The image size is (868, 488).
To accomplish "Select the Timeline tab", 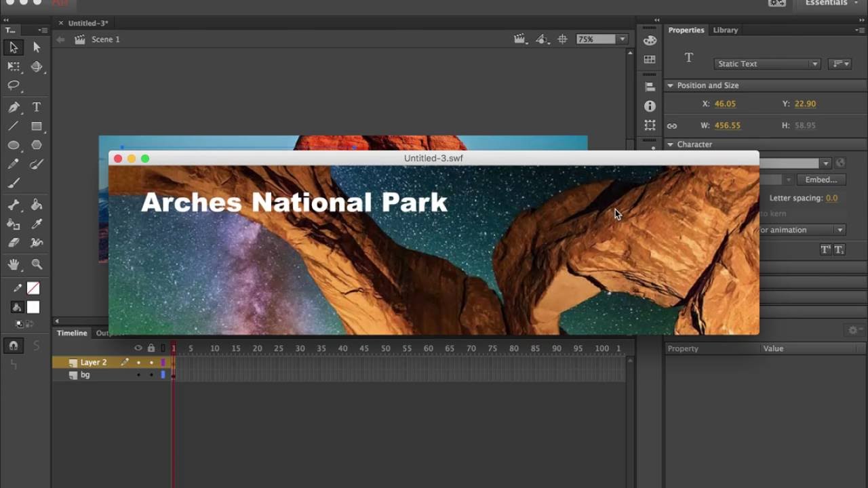I will pyautogui.click(x=72, y=333).
